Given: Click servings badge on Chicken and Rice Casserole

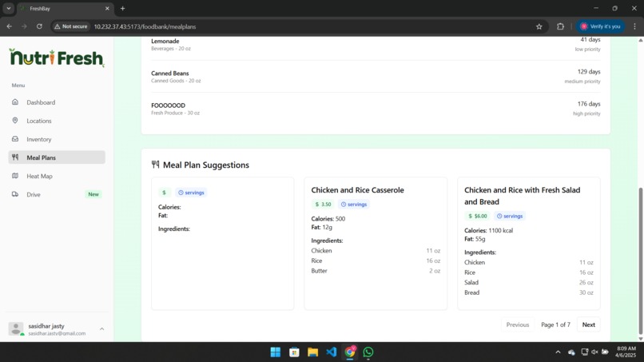Looking at the screenshot, I should tap(354, 205).
